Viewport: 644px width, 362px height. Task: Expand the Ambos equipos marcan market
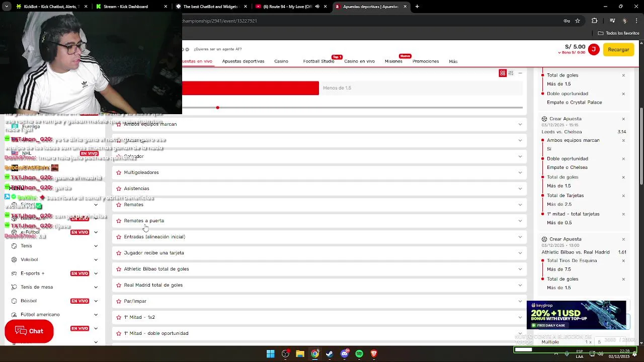520,124
